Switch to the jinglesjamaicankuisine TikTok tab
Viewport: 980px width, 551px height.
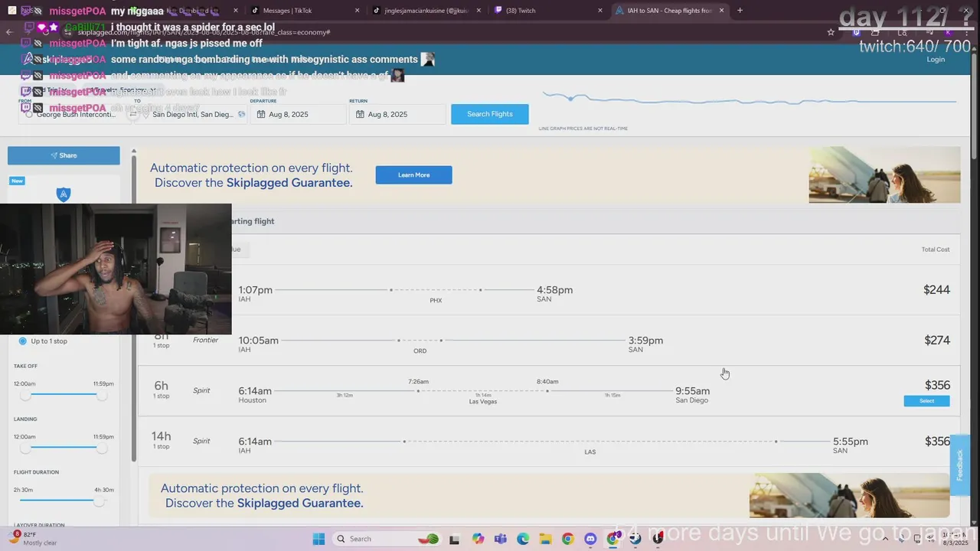425,11
